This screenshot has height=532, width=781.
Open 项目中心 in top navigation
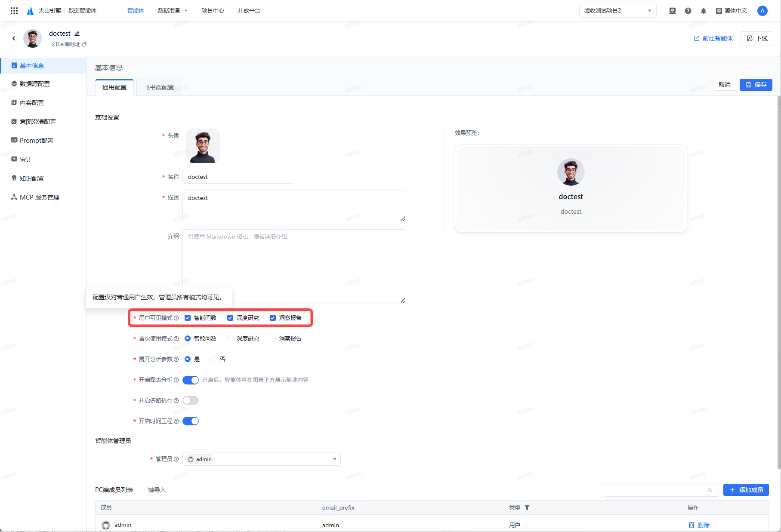[213, 11]
